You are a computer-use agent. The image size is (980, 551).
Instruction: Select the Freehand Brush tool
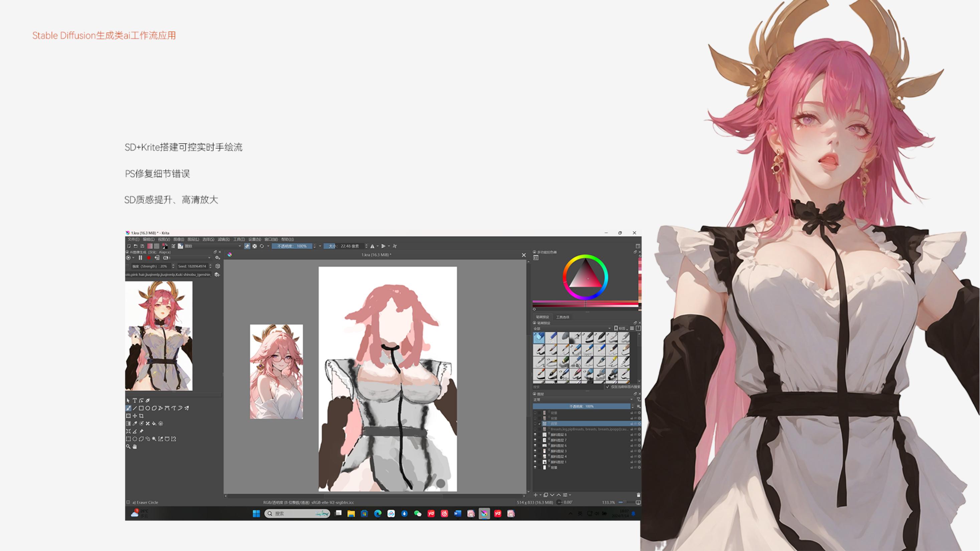click(x=128, y=408)
